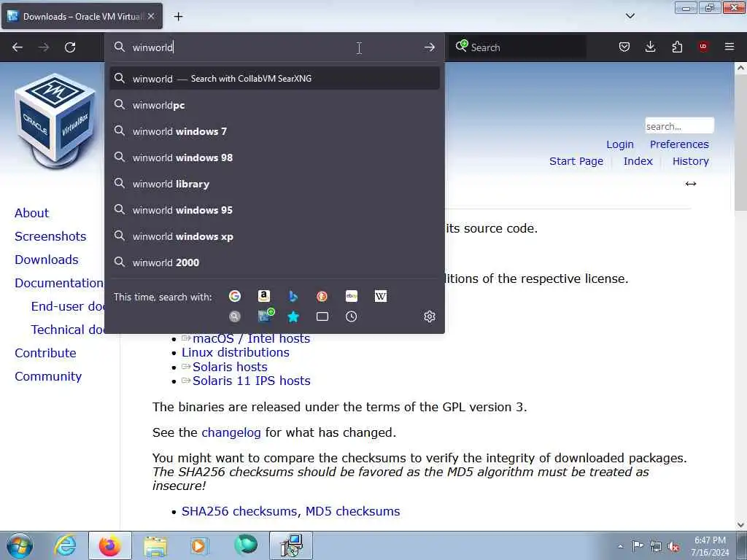The height and width of the screenshot is (560, 747).
Task: Open the Preferences link
Action: pyautogui.click(x=679, y=144)
